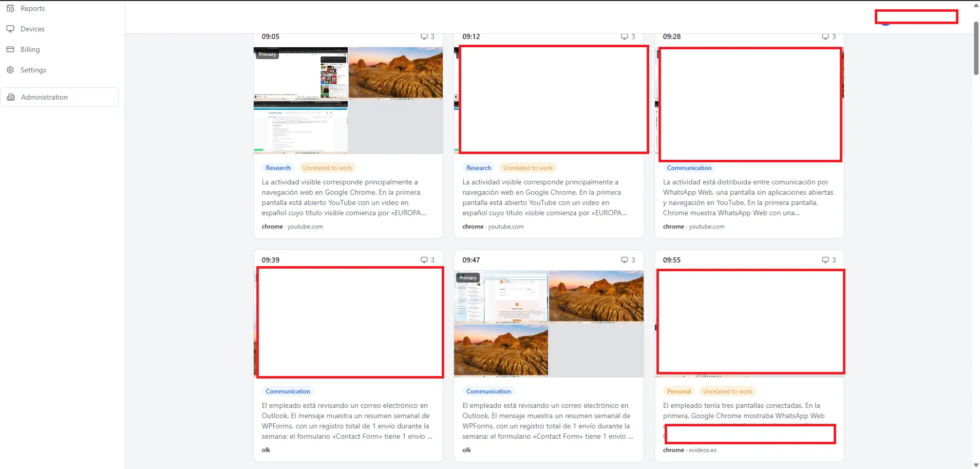Open the top-right desert screenshot of 09:47 card
Image resolution: width=980 pixels, height=469 pixels.
[x=596, y=296]
